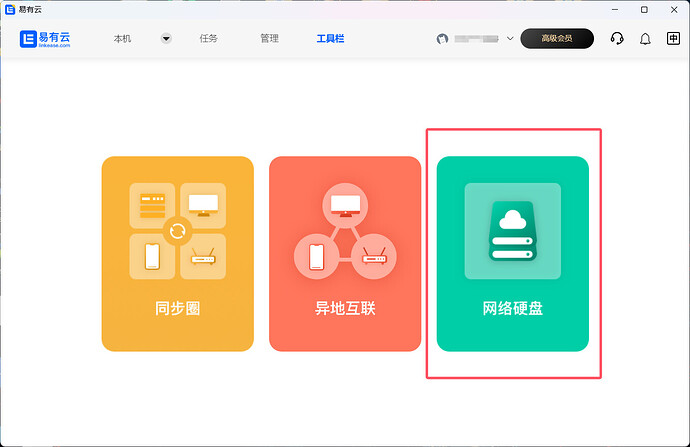The image size is (690, 447).
Task: Go to the 管理 tab
Action: click(x=269, y=39)
